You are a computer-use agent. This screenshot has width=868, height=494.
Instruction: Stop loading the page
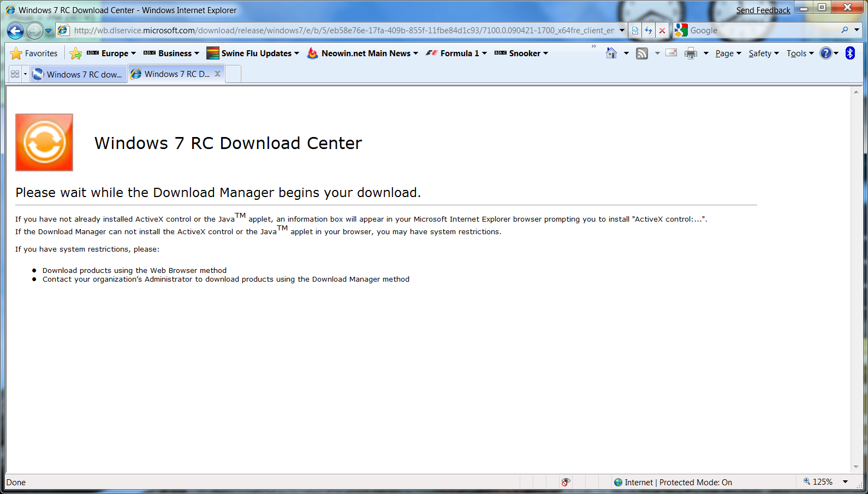662,31
